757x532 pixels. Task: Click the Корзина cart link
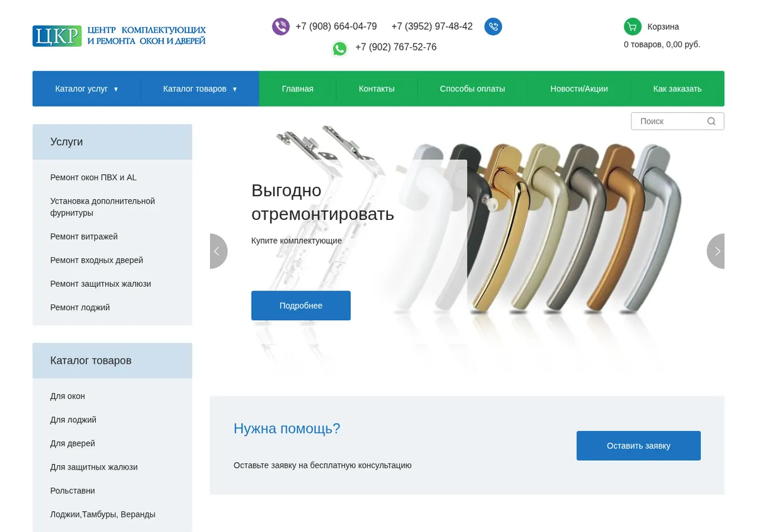(x=663, y=26)
